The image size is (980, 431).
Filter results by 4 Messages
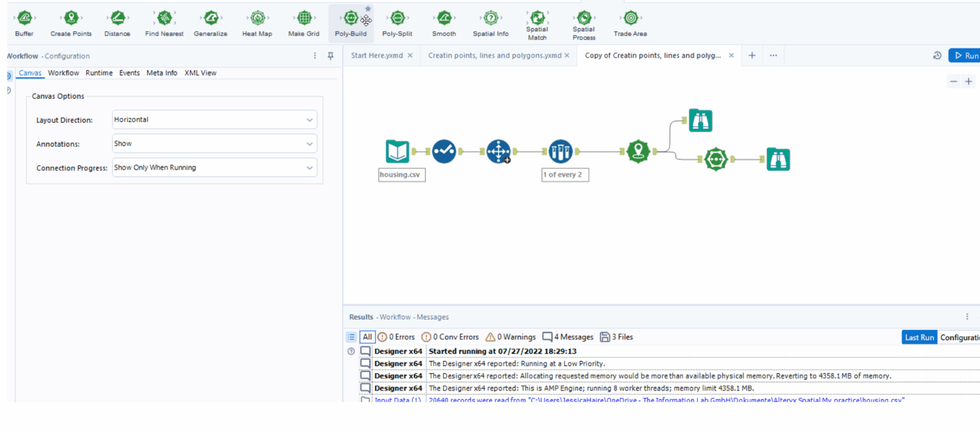(568, 337)
